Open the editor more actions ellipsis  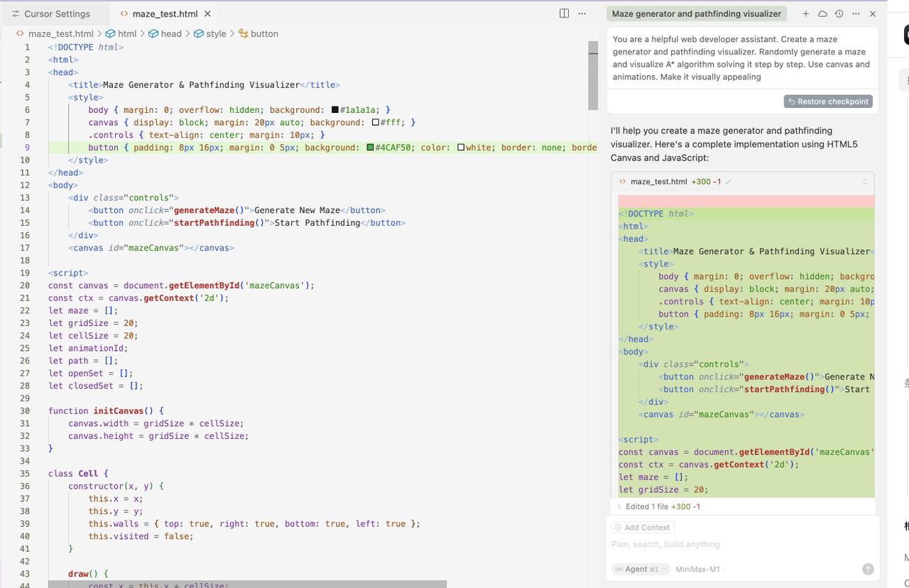tap(582, 13)
